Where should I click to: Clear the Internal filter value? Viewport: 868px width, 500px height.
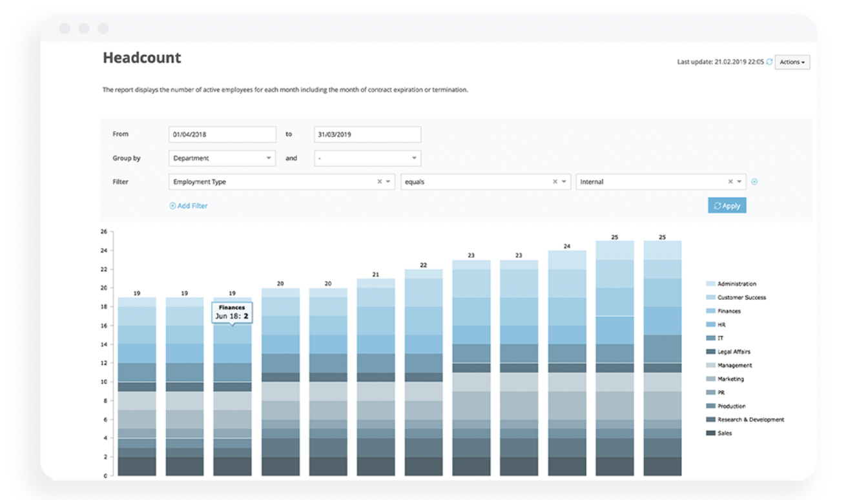pyautogui.click(x=730, y=182)
